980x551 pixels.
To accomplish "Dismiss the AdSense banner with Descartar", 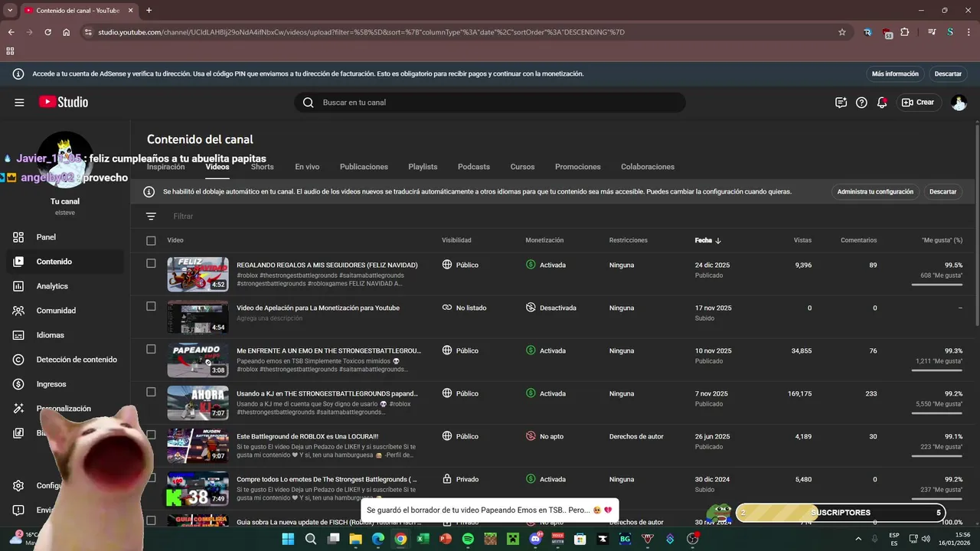I will (x=948, y=74).
